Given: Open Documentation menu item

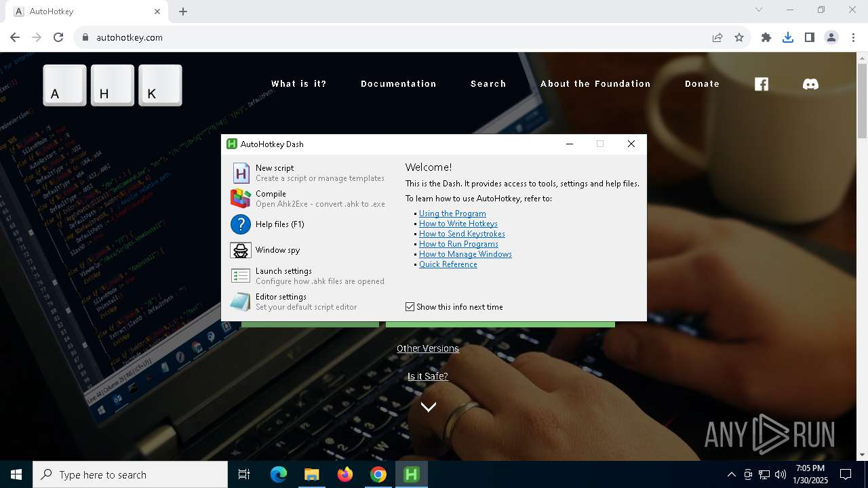Looking at the screenshot, I should pyautogui.click(x=399, y=84).
